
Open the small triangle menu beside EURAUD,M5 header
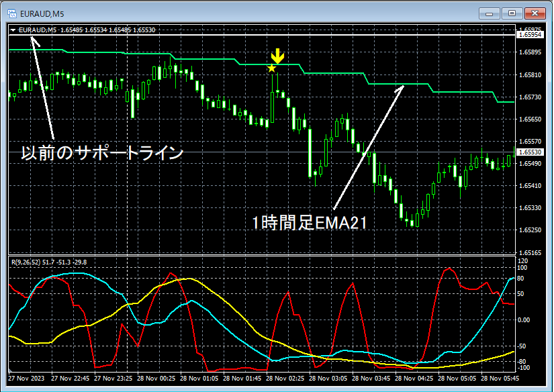pyautogui.click(x=13, y=30)
